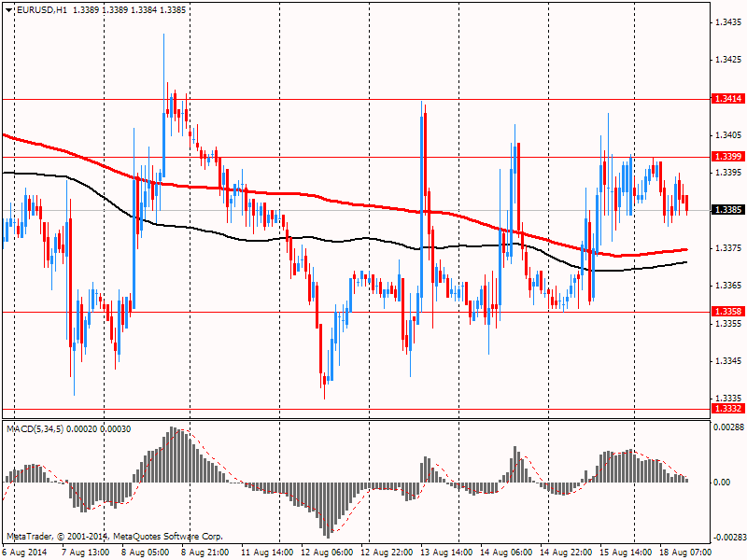This screenshot has width=747, height=560.
Task: Click the 6 Aug 2014 time label
Action: (x=25, y=553)
